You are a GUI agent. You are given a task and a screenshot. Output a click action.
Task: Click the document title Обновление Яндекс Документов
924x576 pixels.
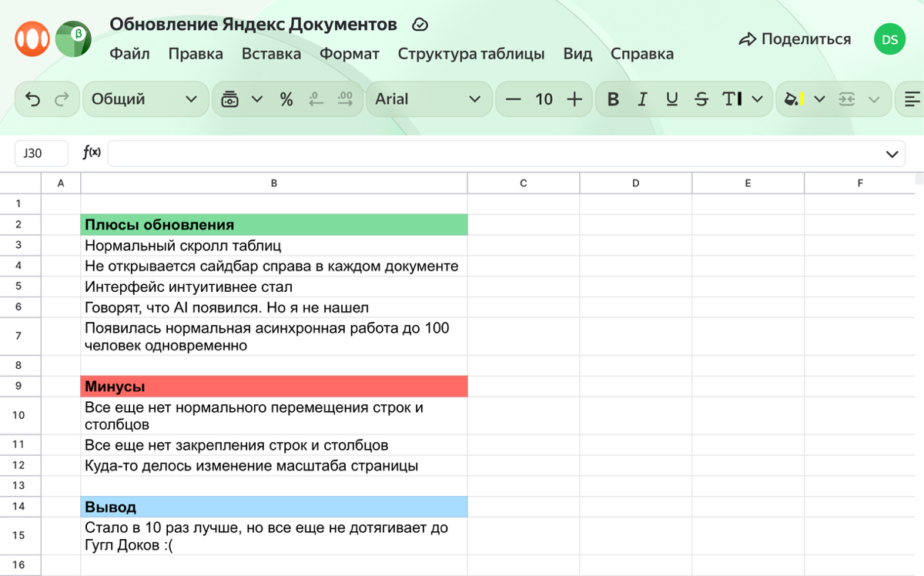[253, 25]
